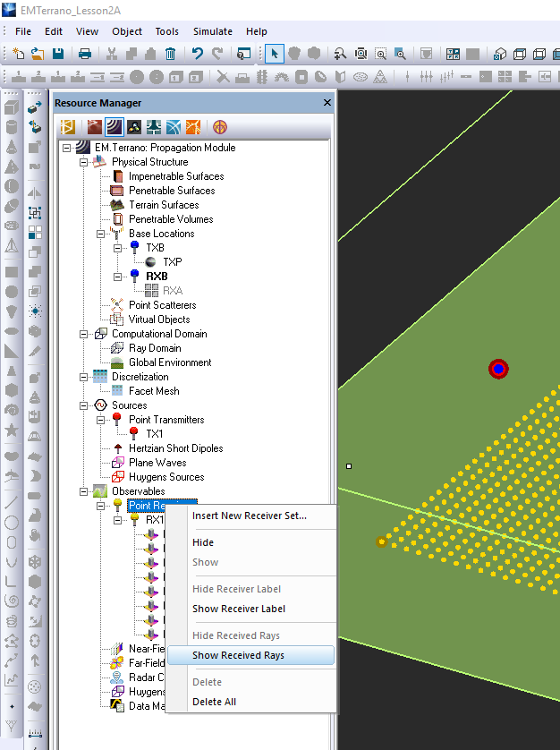The height and width of the screenshot is (750, 560).
Task: Select the arrow pointer selection tool
Action: [274, 54]
